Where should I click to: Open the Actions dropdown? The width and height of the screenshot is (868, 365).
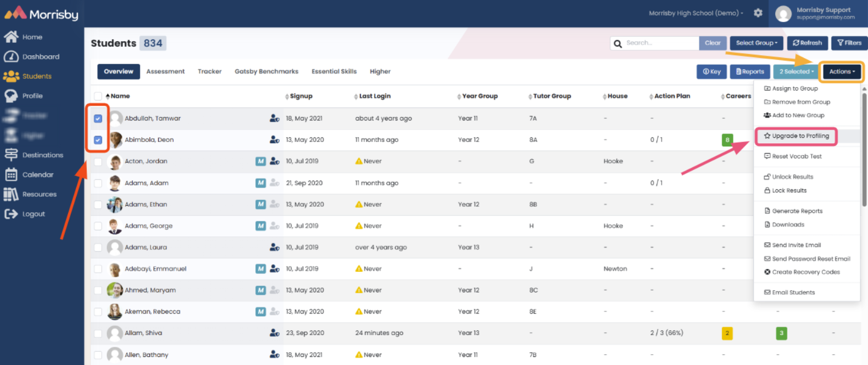[x=842, y=71]
